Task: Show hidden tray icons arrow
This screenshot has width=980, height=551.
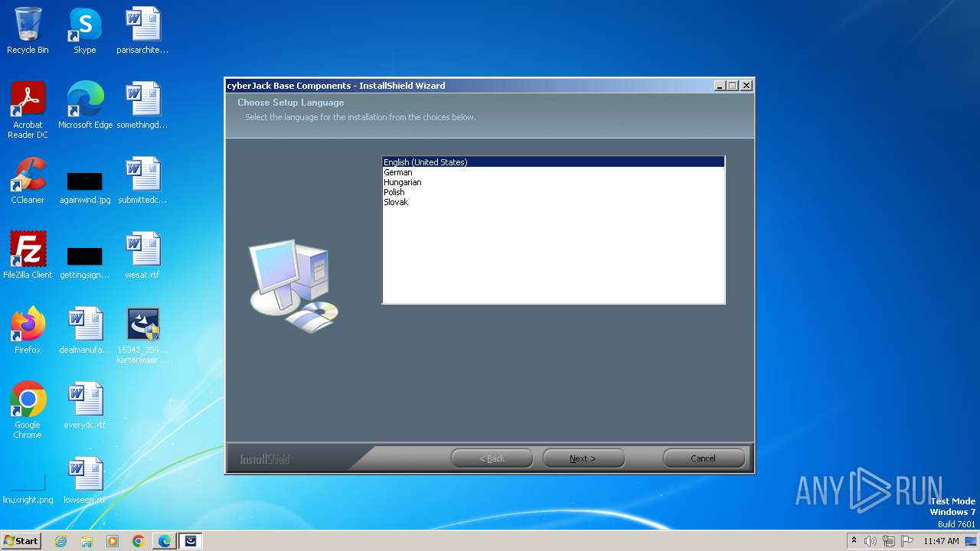Action: 854,541
